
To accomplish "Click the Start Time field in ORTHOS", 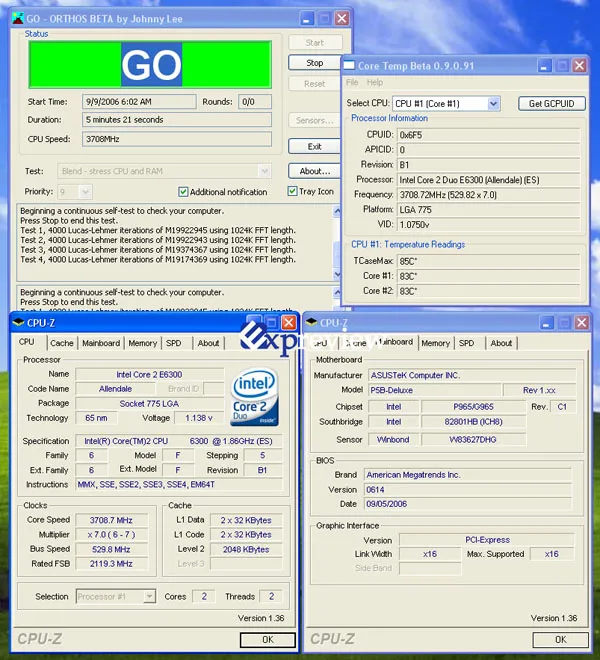I will coord(139,102).
